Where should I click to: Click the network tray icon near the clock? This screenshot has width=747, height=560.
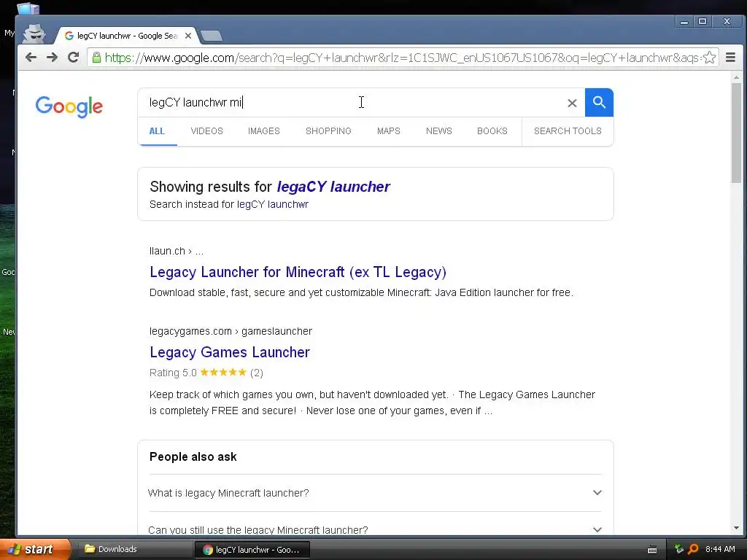pos(679,549)
